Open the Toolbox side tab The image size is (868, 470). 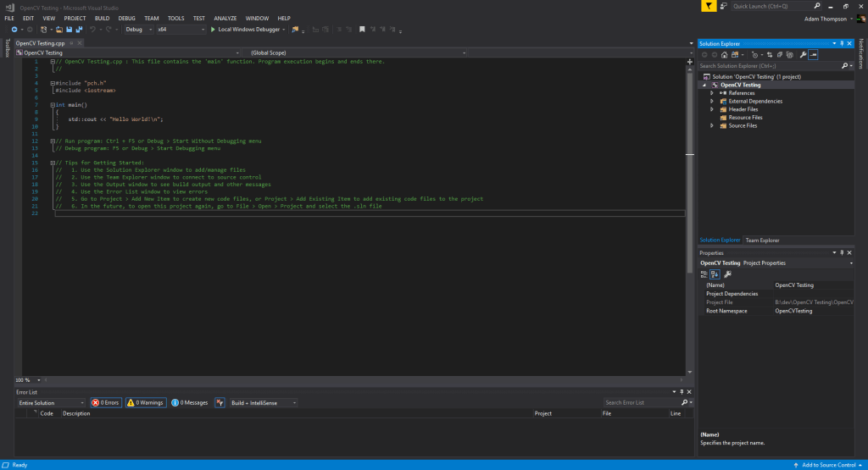click(x=7, y=48)
